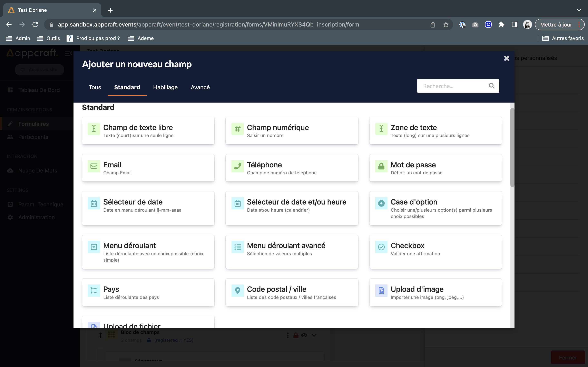Viewport: 588px width, 367px height.
Task: Add a Menu déroulant avancé field
Action: point(292,251)
